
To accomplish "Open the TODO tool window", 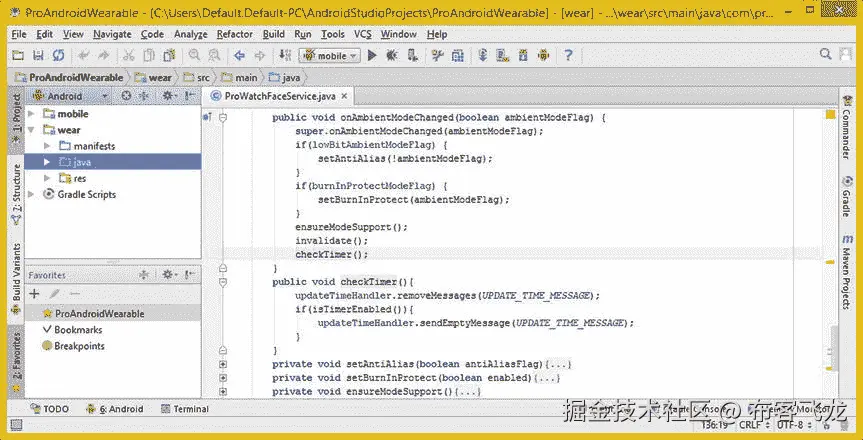I will [x=50, y=409].
